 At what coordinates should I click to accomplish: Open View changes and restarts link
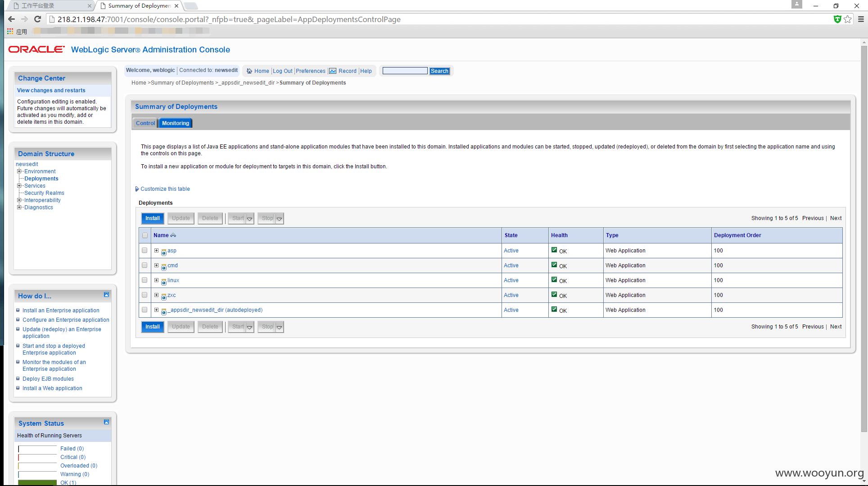[51, 90]
